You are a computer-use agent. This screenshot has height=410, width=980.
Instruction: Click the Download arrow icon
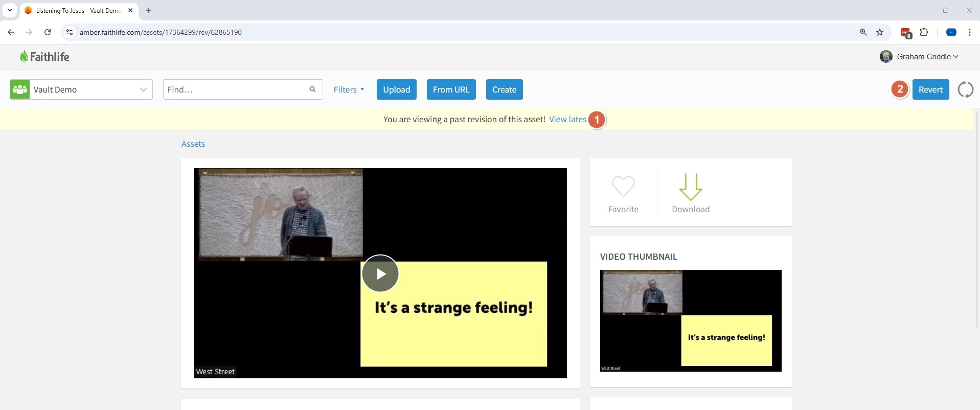tap(691, 187)
